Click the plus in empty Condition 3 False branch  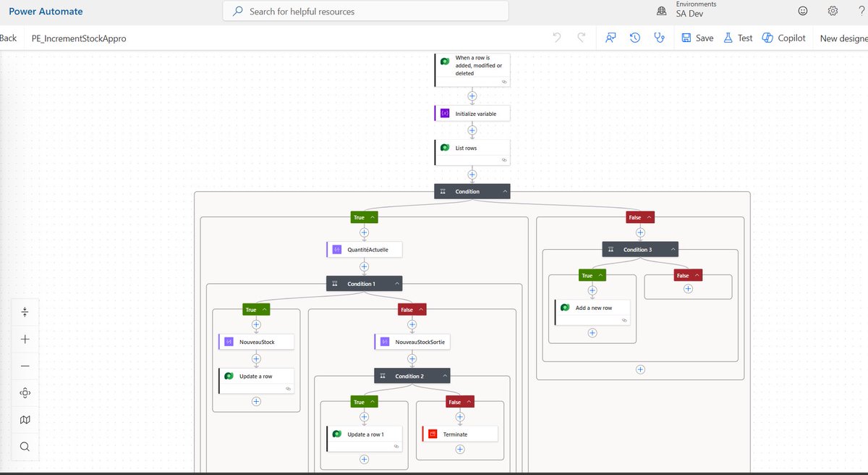[688, 288]
